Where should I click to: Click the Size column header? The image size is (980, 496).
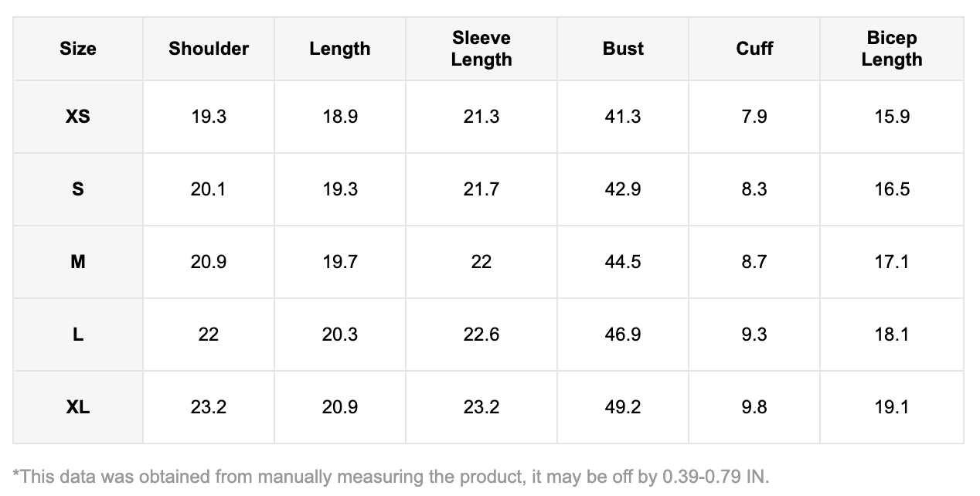(x=78, y=49)
